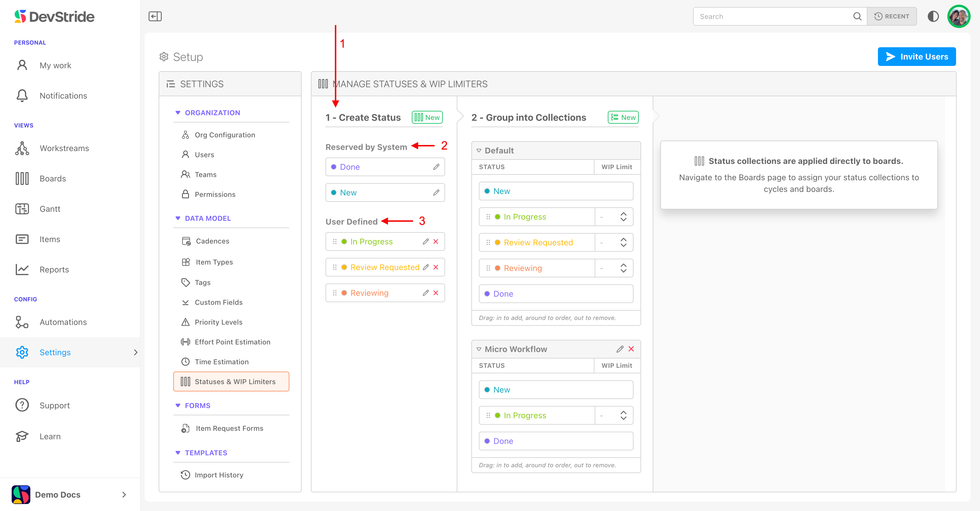Screen dimensions: 980x511
Task: Edit the Review Requested status pencil
Action: pos(426,267)
